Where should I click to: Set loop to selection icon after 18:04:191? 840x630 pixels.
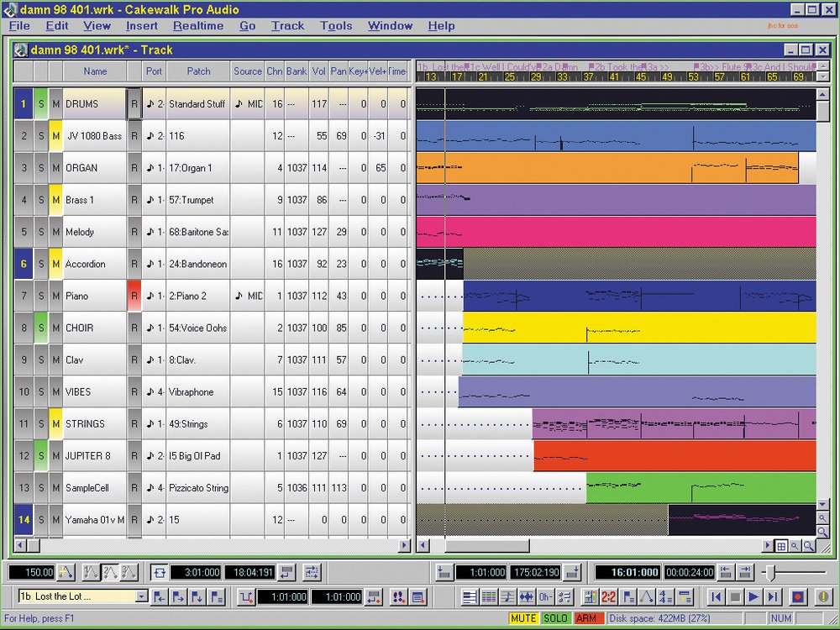[286, 572]
